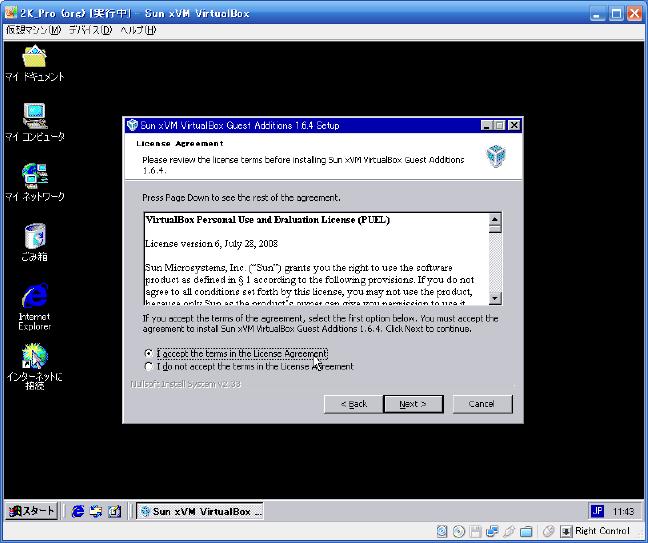Launch Internet Explorer from quick launch
648x543 pixels.
coord(77,512)
